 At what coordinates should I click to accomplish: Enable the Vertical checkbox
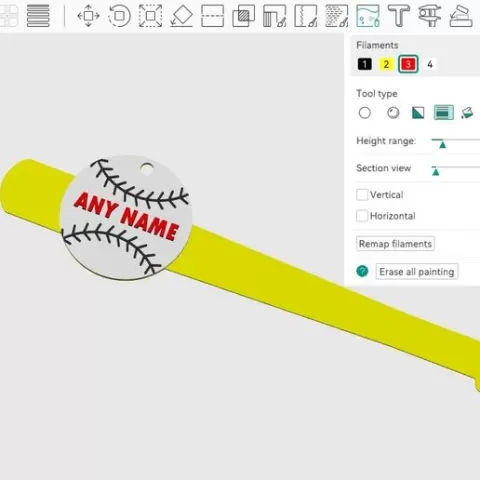pyautogui.click(x=362, y=195)
